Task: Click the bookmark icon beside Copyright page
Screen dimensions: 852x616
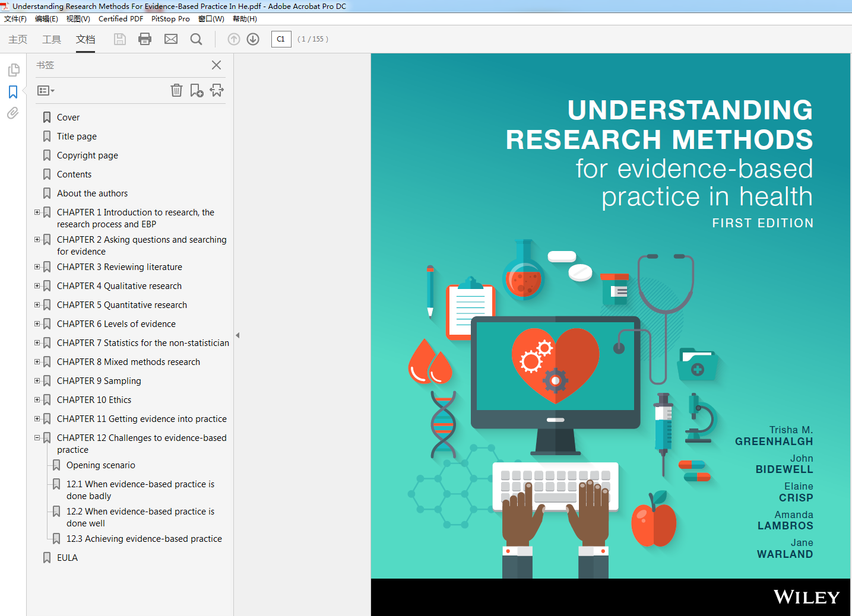Action: 47,155
